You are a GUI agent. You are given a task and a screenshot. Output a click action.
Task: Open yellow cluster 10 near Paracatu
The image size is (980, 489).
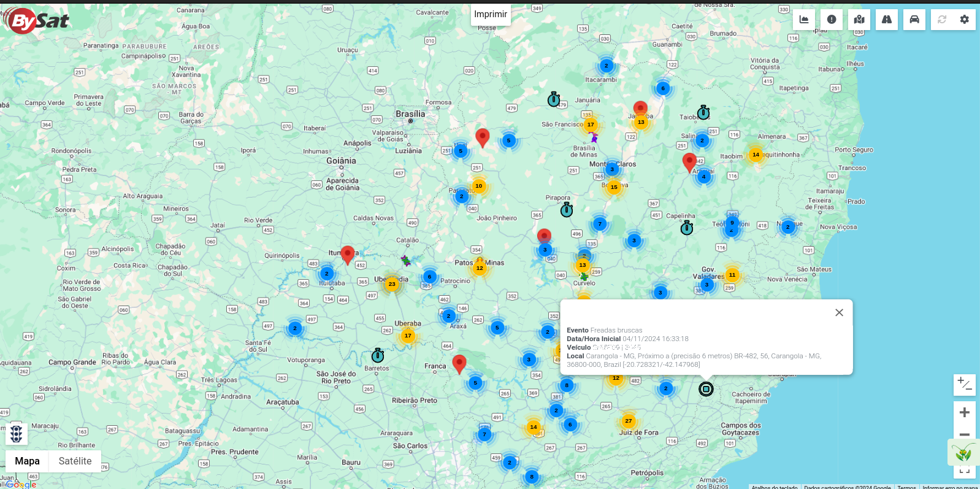pyautogui.click(x=479, y=186)
